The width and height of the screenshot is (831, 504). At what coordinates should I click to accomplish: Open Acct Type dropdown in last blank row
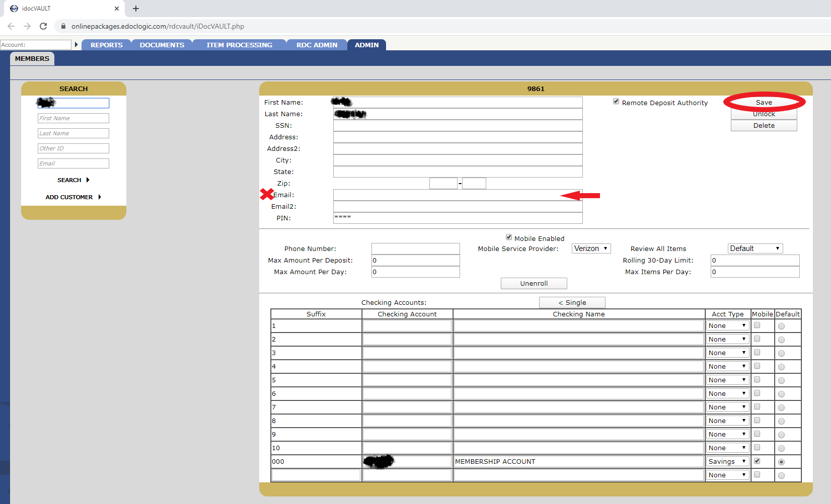tap(728, 475)
